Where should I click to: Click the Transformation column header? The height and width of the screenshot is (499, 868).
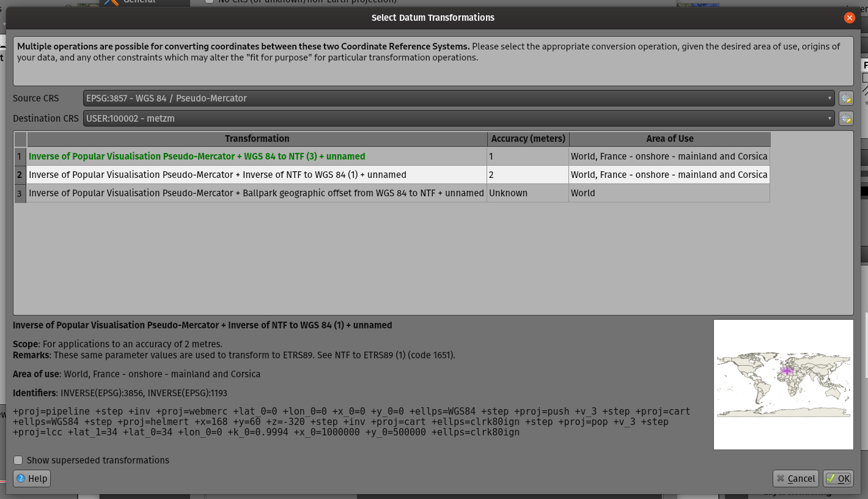[x=257, y=139]
